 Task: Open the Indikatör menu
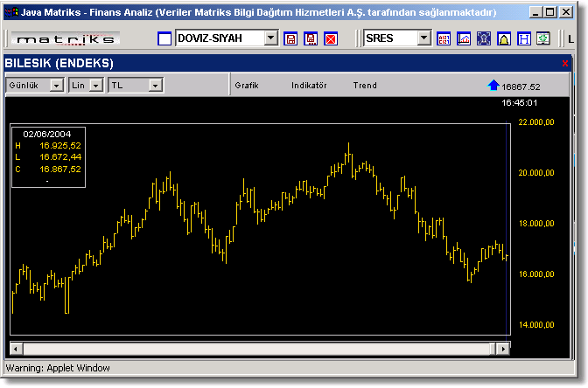click(309, 86)
